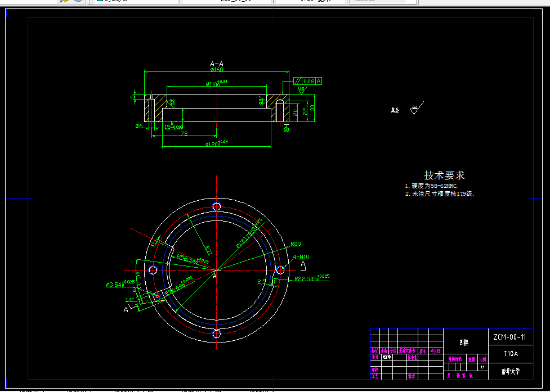Click the 3.2 roughness symbol beside 其余
The image size is (550, 392).
[417, 108]
